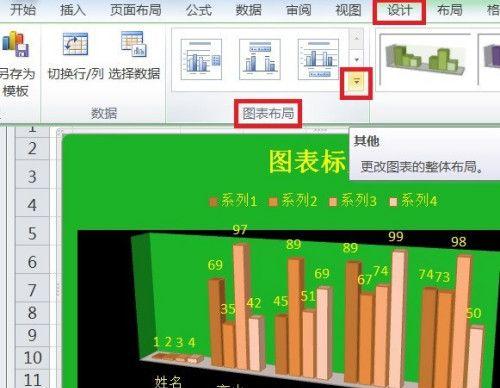
Task: Click the 切换行/列 button label
Action: 76,74
